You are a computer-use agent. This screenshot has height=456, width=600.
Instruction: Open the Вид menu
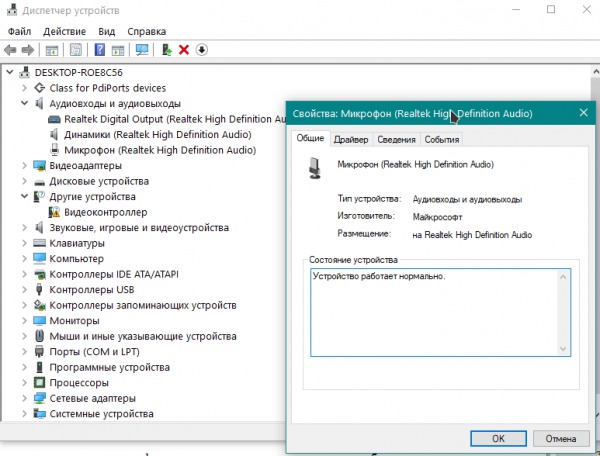pyautogui.click(x=106, y=31)
